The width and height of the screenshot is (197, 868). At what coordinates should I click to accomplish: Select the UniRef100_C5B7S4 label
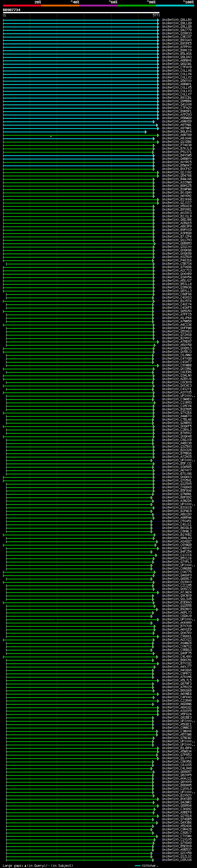[177, 264]
